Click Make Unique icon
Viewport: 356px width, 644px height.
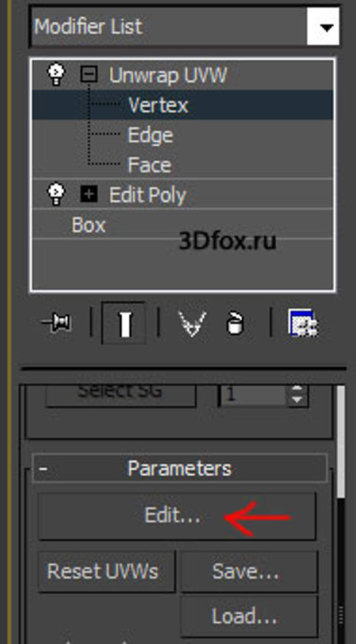coord(192,324)
